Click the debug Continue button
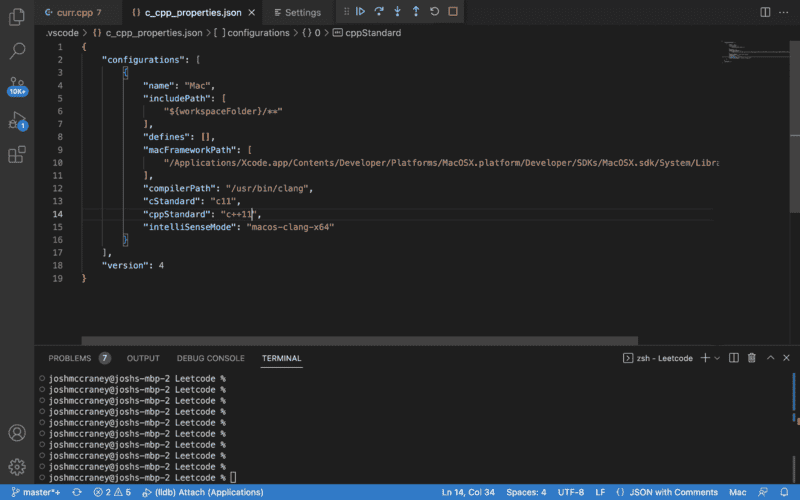 [x=360, y=11]
